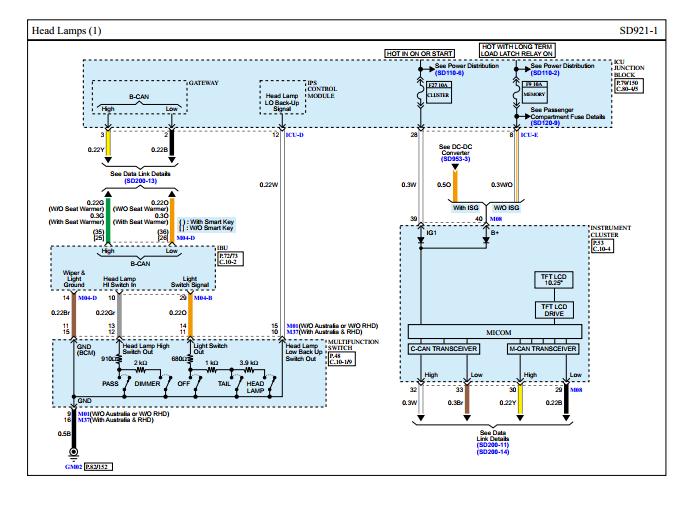Open the SD110-6 power distribution link
The width and height of the screenshot is (700, 505).
pos(450,73)
